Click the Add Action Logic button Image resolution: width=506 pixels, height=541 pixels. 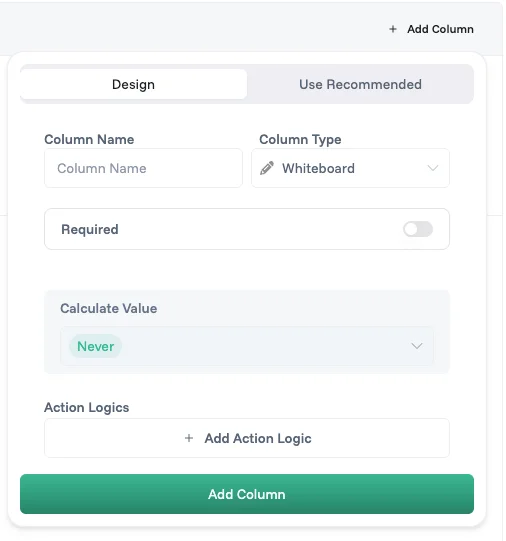tap(247, 438)
